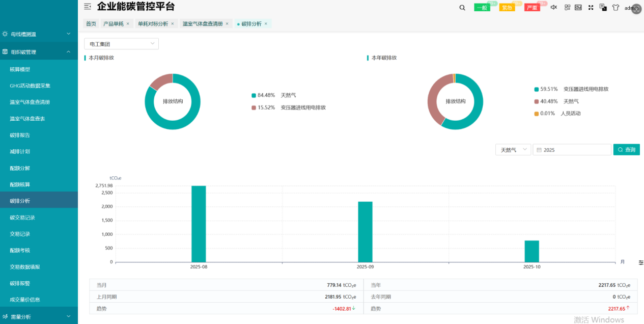Image resolution: width=644 pixels, height=324 pixels.
Task: Toggle 变压器进线用电排放 legend in yearly chart
Action: click(571, 89)
